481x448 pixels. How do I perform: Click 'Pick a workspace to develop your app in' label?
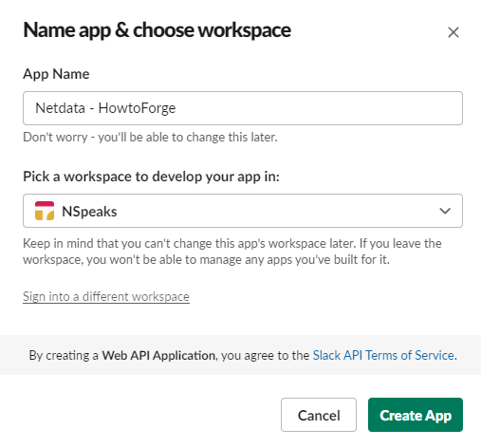click(x=151, y=177)
